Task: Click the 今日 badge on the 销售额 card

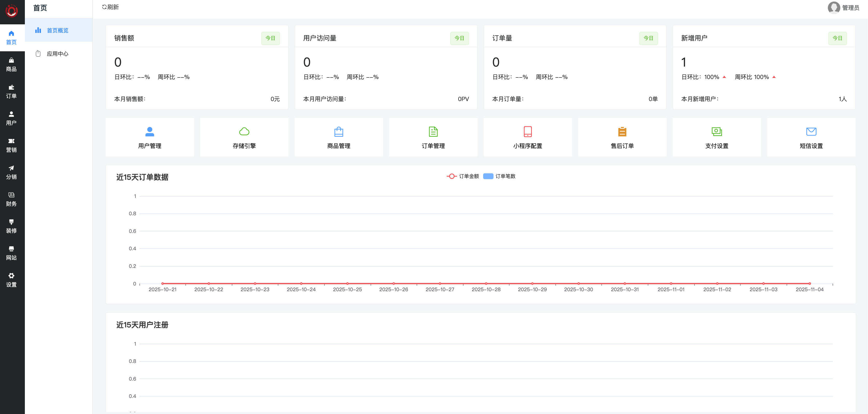Action: [270, 38]
